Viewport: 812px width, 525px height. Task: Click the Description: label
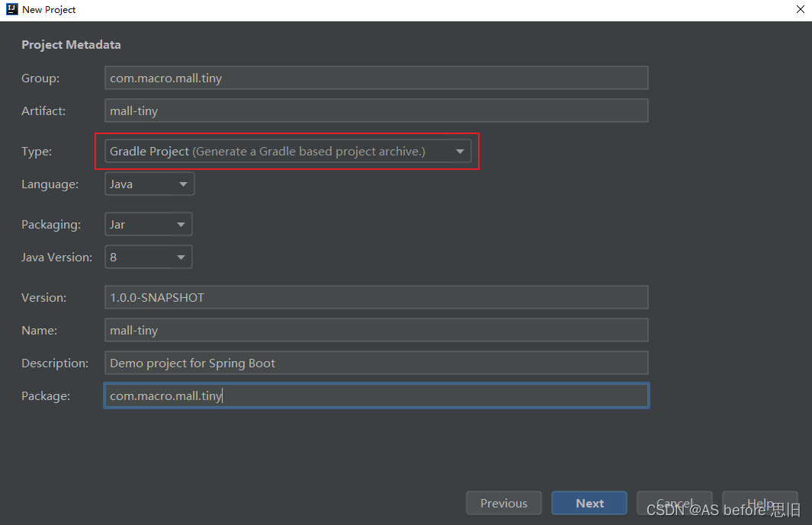point(55,363)
